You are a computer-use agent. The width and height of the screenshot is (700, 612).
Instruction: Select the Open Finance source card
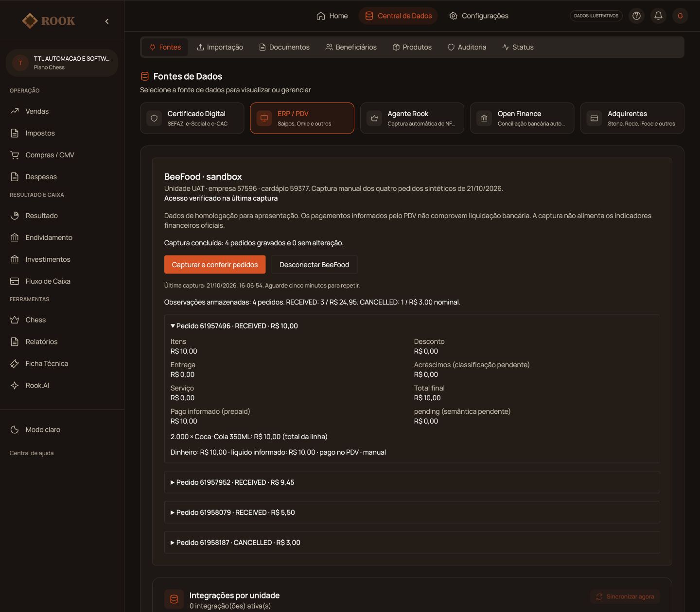coord(522,118)
